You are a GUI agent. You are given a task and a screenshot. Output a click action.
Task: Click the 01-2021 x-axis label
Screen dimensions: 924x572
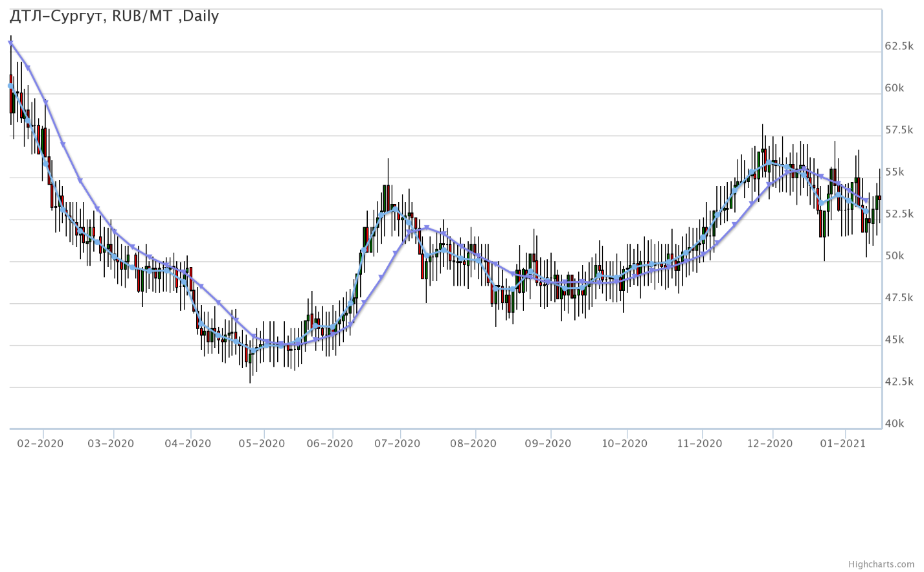click(843, 444)
